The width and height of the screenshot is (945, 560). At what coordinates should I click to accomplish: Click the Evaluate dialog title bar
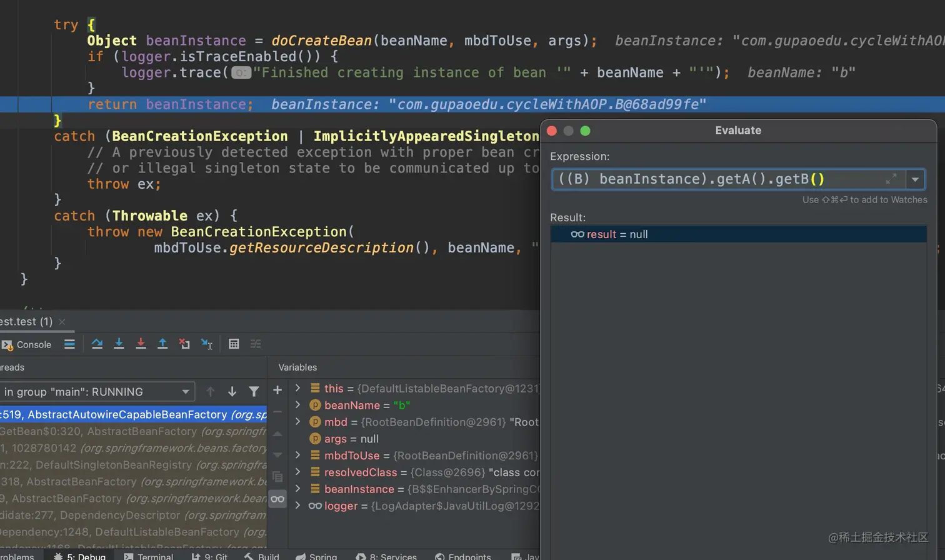pyautogui.click(x=738, y=131)
